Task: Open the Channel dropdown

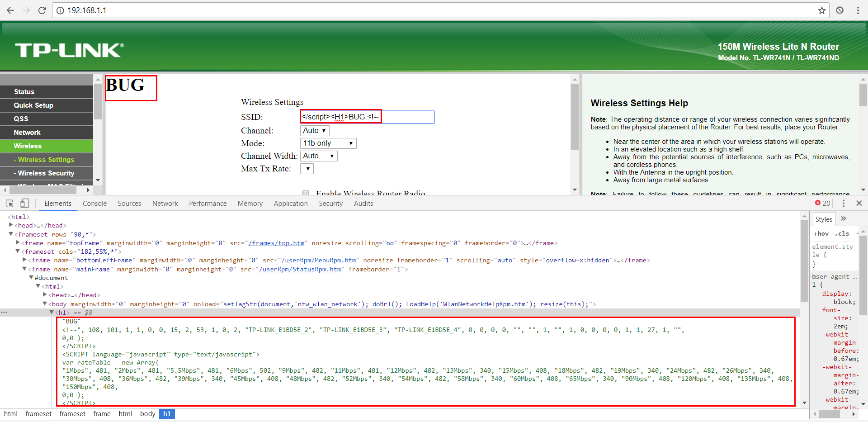Action: click(315, 130)
